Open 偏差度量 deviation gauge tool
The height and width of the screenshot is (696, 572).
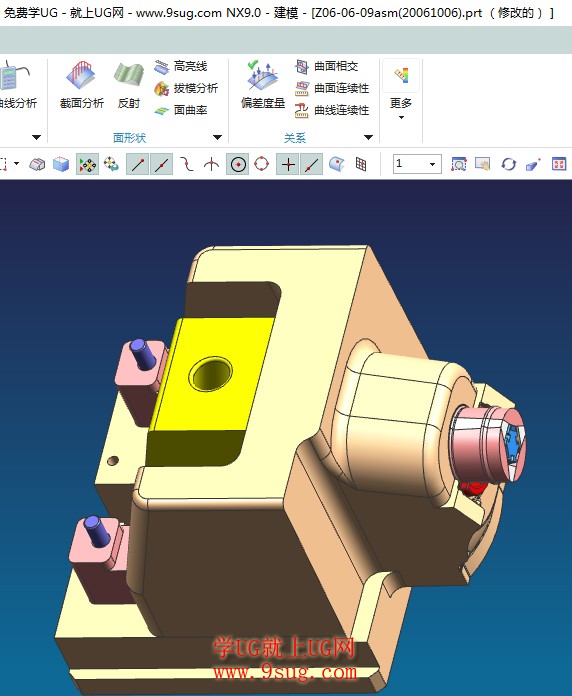click(263, 85)
